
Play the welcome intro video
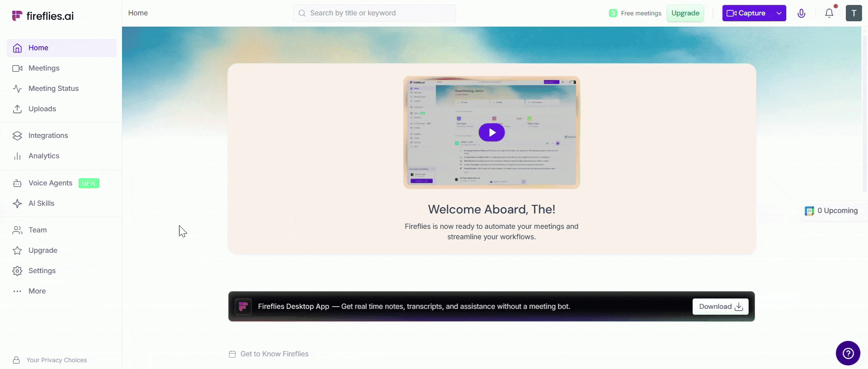(x=492, y=132)
